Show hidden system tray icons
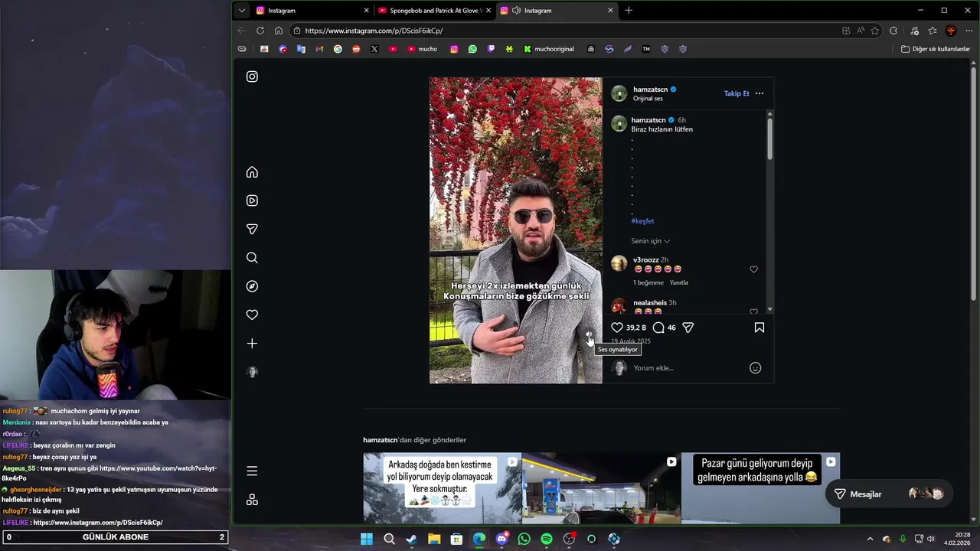Viewport: 980px width, 551px height. 870,539
